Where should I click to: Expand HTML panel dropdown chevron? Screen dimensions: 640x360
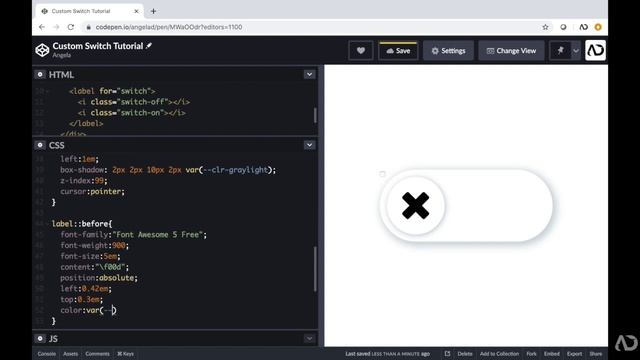tap(309, 74)
